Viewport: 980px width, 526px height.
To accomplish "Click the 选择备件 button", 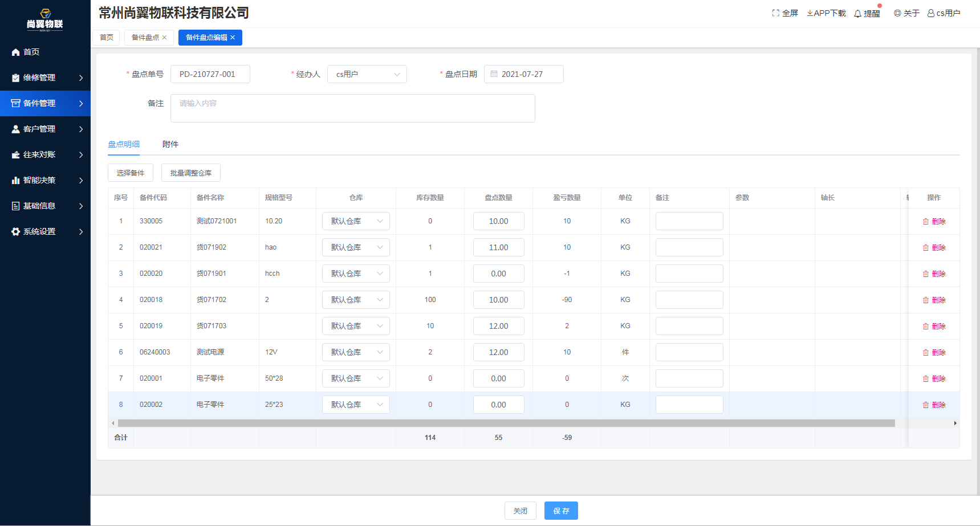I will pyautogui.click(x=131, y=173).
